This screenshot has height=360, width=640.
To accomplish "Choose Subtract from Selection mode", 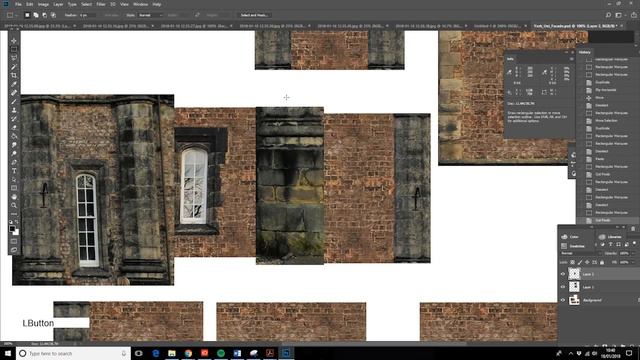I will coord(44,15).
